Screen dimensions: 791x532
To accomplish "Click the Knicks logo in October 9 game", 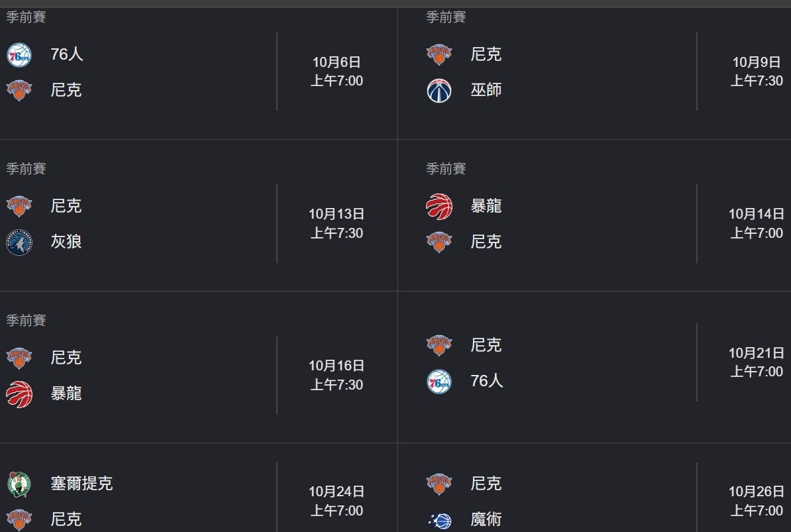I will 439,54.
